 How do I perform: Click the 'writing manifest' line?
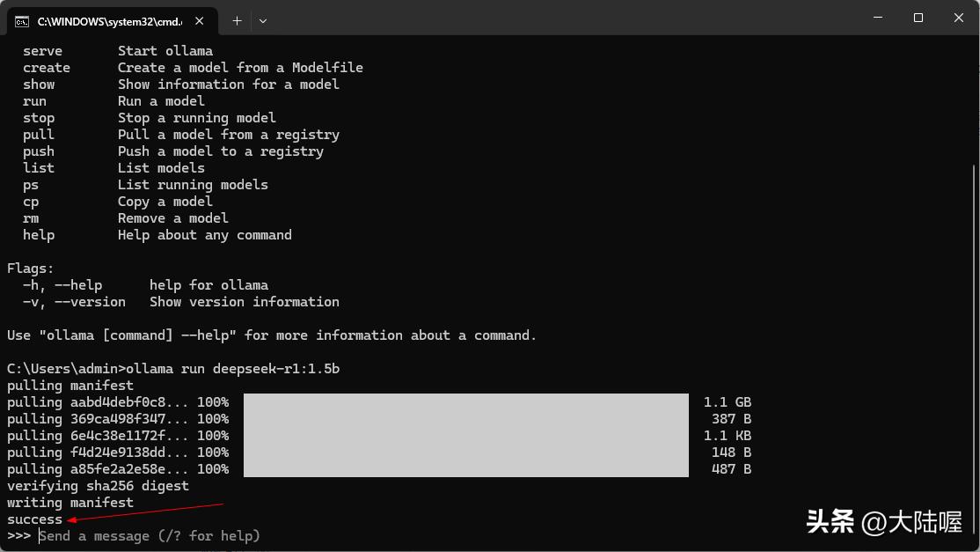tap(70, 503)
